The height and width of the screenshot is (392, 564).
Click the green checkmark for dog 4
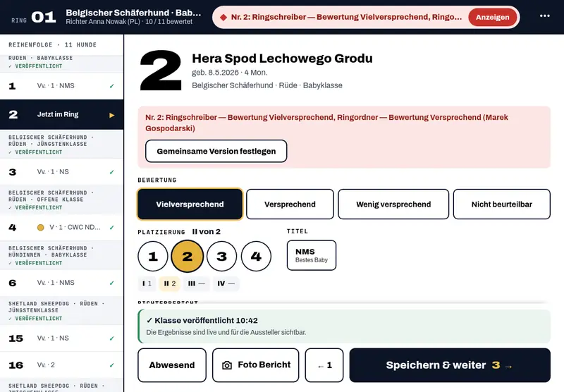tap(112, 227)
